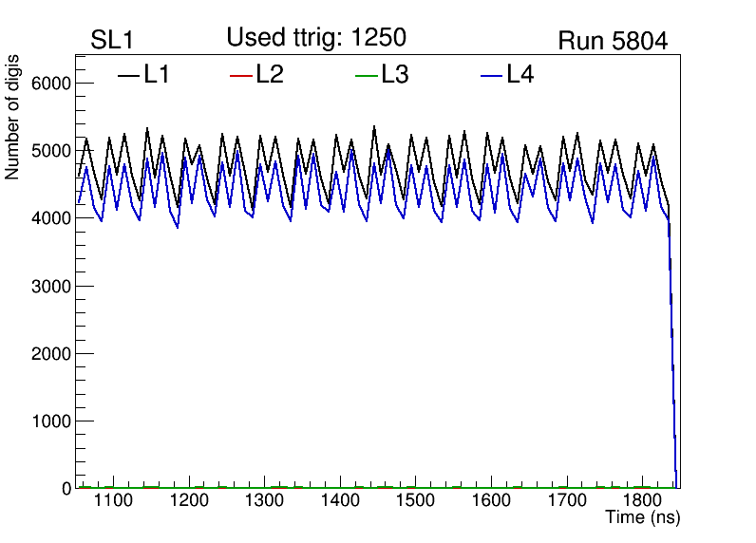Viewport: 756px width, 543px height.
Task: Click the red L2 legend line sample
Action: pos(241,75)
